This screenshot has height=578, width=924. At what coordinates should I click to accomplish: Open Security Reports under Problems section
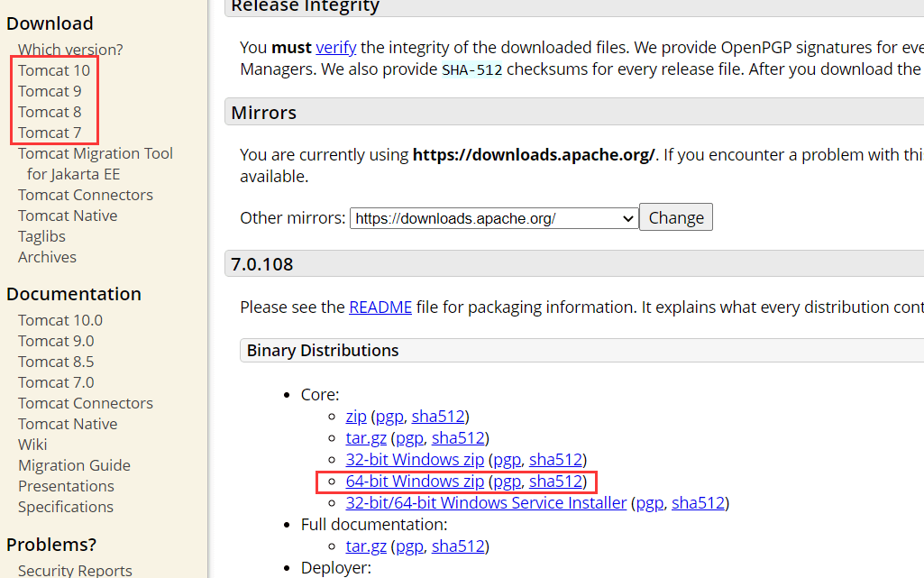pos(75,571)
